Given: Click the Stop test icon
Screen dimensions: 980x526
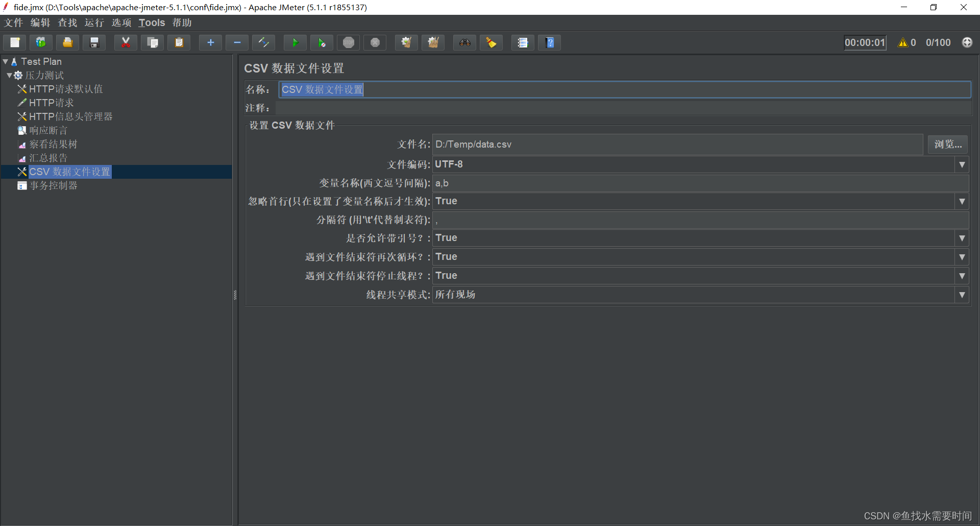Looking at the screenshot, I should [x=348, y=42].
